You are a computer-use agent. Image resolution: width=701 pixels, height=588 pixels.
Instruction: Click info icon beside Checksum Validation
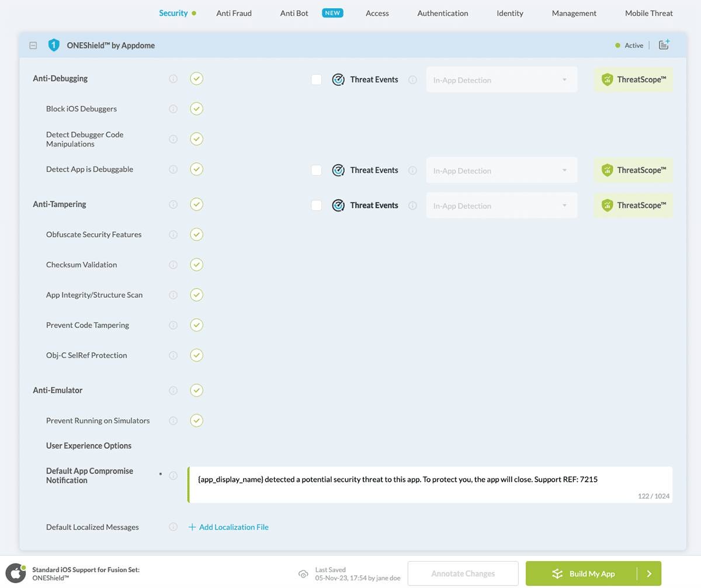click(x=173, y=265)
